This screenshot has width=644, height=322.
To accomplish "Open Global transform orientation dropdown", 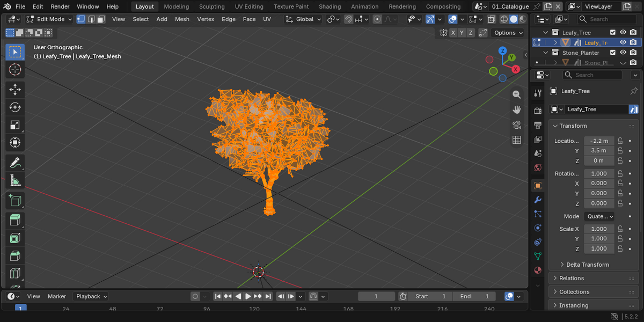I will tap(303, 19).
